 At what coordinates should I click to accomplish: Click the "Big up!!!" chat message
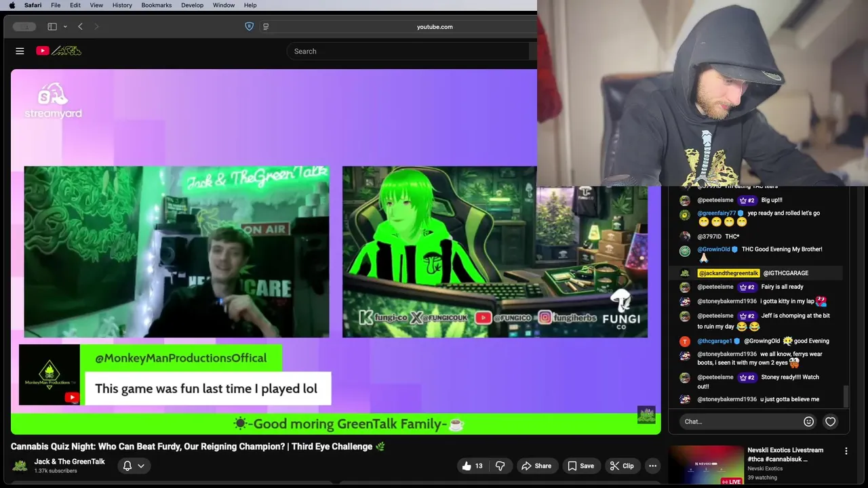(x=772, y=200)
